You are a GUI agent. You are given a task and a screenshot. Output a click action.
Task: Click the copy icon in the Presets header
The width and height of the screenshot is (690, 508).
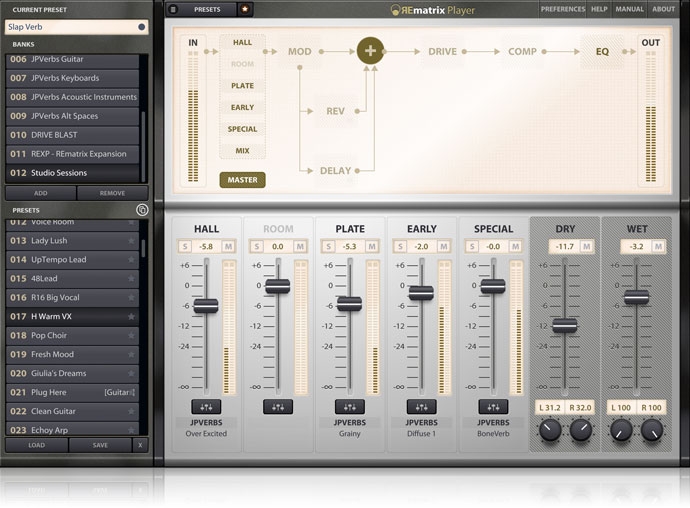click(141, 210)
